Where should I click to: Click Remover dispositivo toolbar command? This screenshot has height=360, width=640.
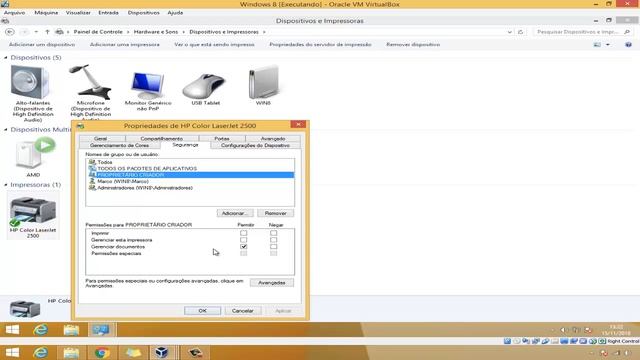(x=413, y=44)
